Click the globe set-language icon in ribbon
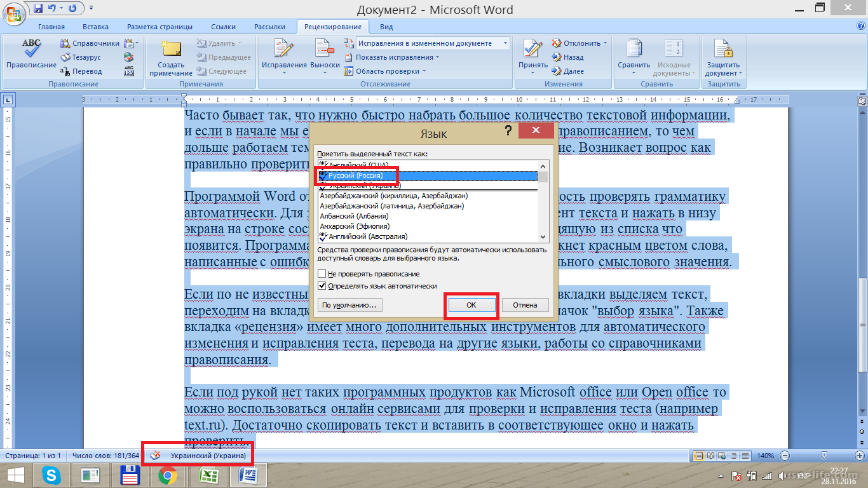 pos(129,57)
